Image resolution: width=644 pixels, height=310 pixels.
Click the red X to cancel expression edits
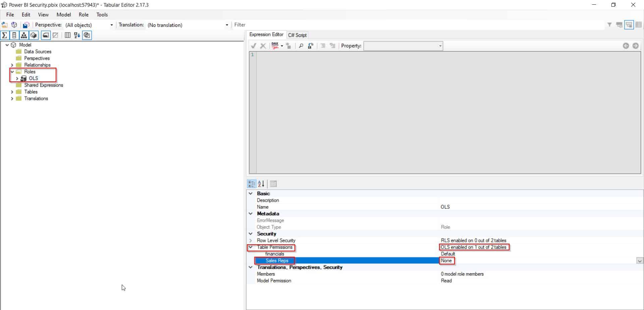coord(263,46)
